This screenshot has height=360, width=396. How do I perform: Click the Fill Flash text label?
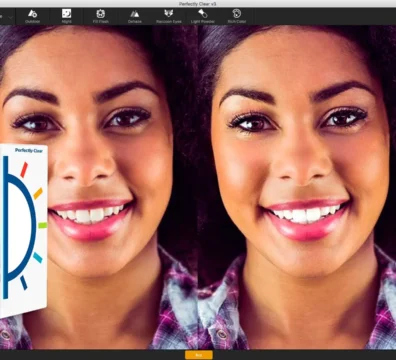(101, 22)
